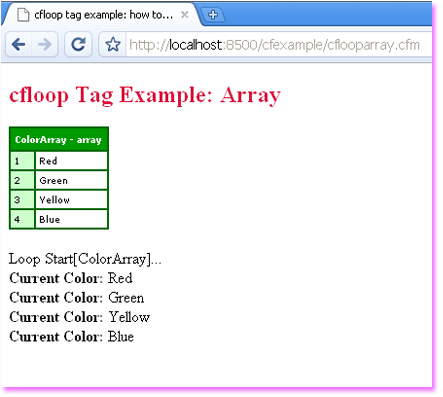Click the page icon on the tab

point(23,15)
